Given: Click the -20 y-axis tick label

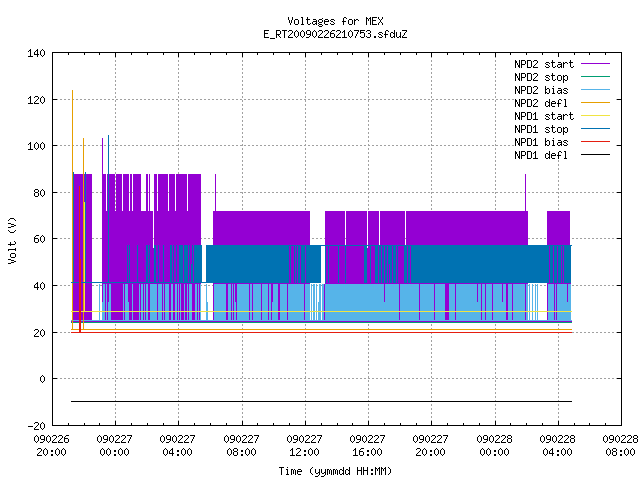Looking at the screenshot, I should coord(36,426).
